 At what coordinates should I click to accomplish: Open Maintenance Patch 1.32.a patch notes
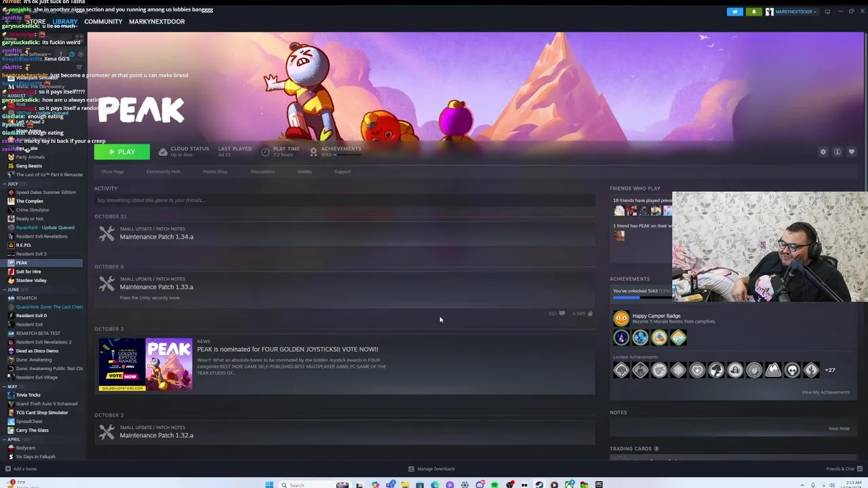[157, 435]
